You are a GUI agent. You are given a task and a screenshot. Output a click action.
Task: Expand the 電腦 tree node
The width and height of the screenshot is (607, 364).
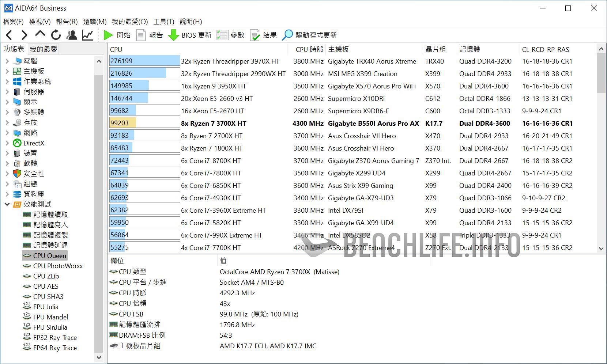(x=7, y=61)
